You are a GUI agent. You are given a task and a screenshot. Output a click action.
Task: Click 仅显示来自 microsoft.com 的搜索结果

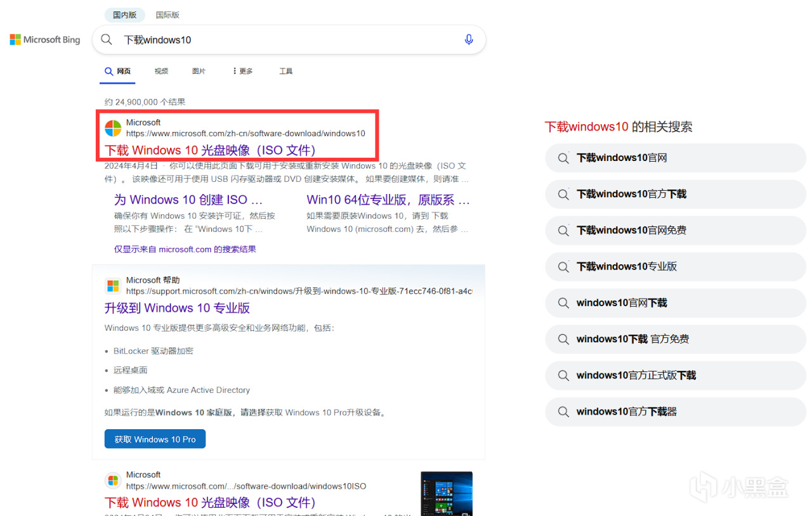coord(185,249)
